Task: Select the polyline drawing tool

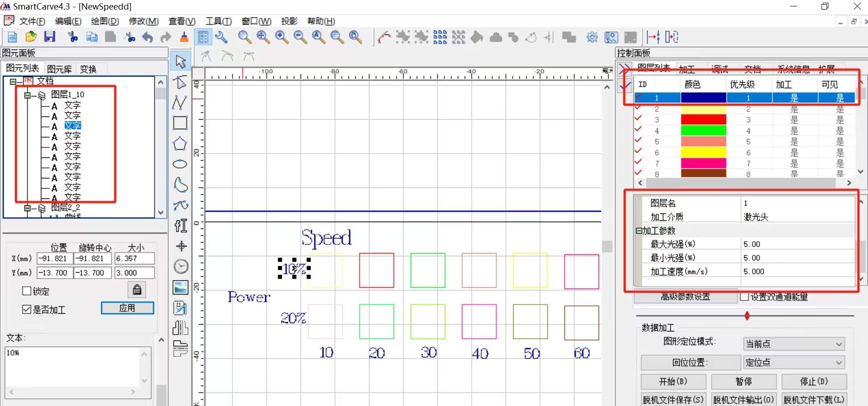Action: pyautogui.click(x=180, y=102)
